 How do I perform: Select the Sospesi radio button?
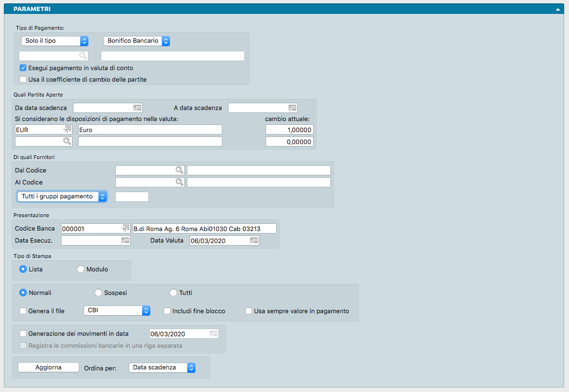[x=98, y=293]
